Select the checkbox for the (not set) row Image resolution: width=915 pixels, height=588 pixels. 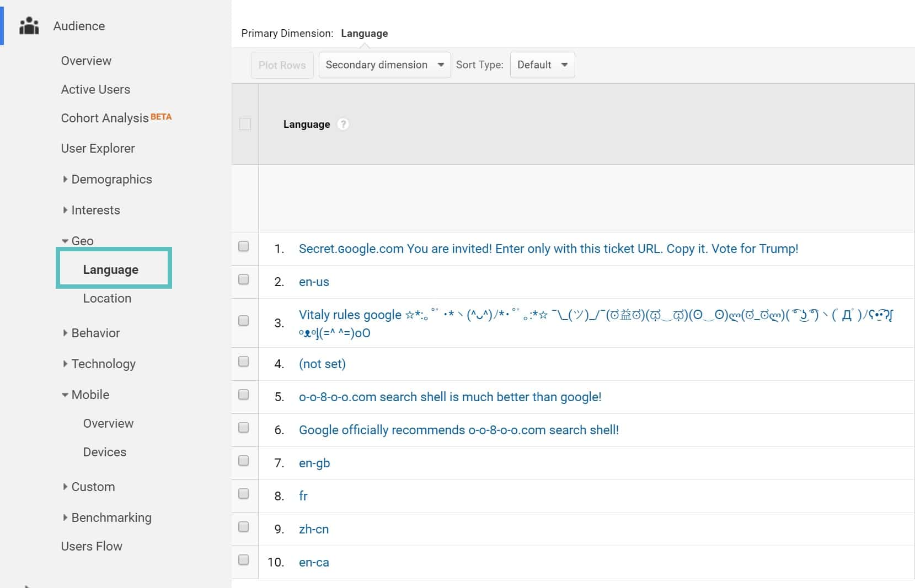243,361
